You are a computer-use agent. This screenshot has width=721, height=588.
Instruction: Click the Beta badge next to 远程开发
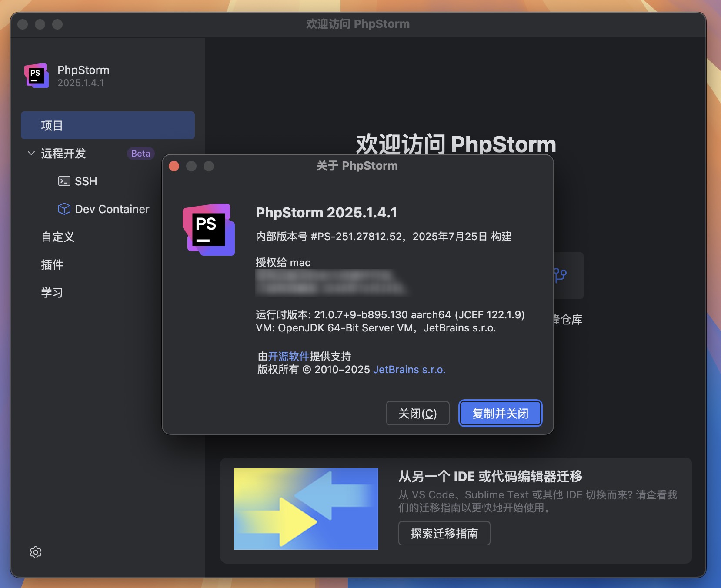click(140, 154)
